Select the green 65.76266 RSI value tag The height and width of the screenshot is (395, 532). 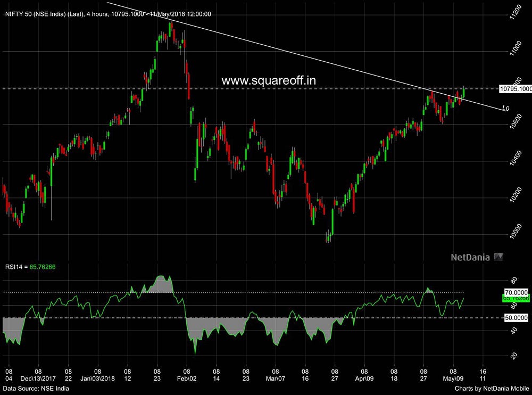[x=516, y=298]
